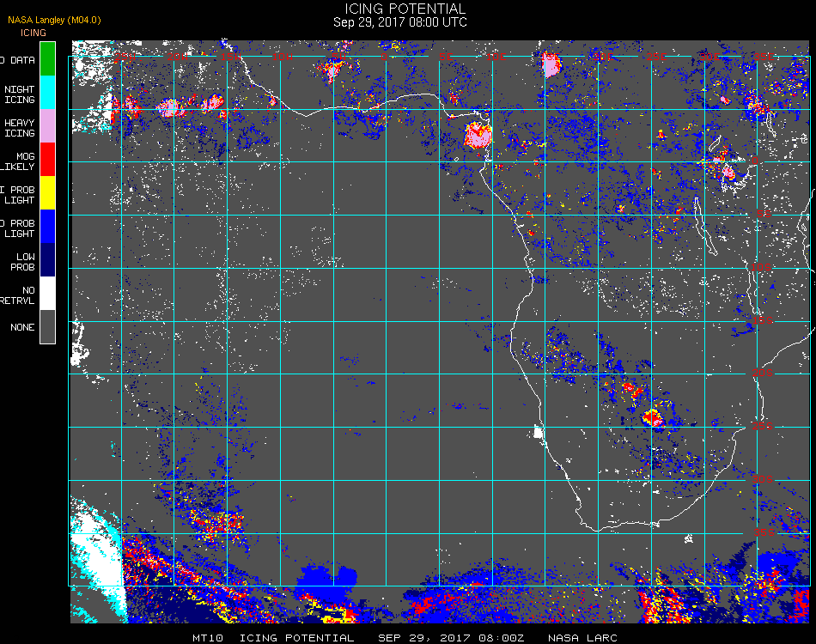Click the 25S latitude label
816x644 pixels.
tap(763, 427)
